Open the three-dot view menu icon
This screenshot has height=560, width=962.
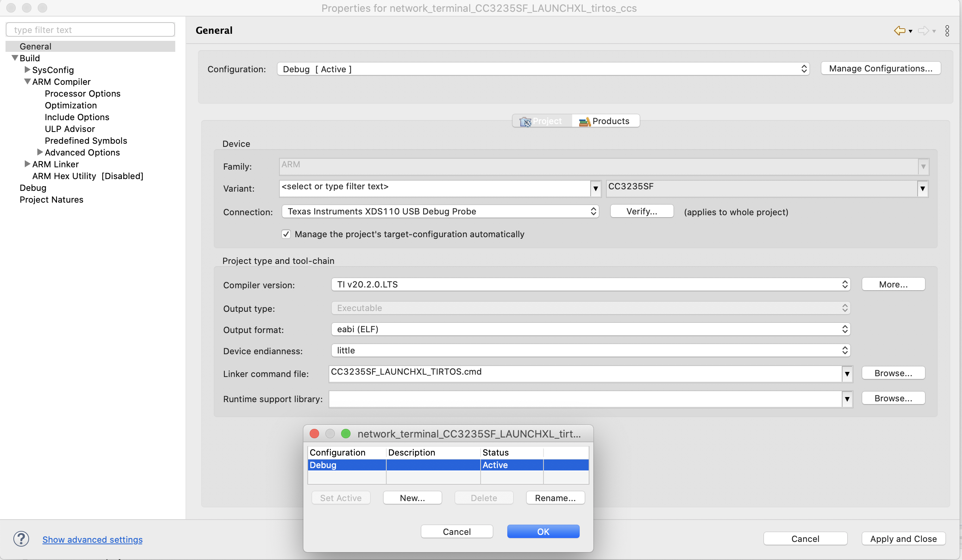tap(947, 31)
